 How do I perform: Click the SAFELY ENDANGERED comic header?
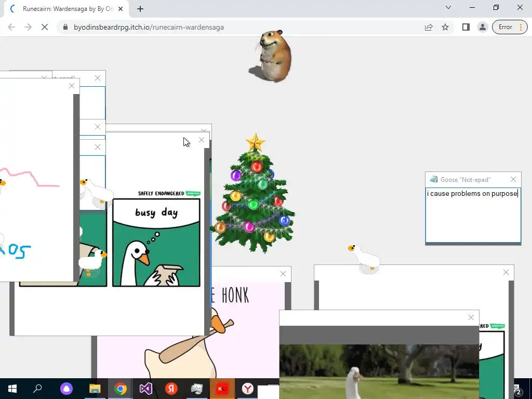(169, 193)
